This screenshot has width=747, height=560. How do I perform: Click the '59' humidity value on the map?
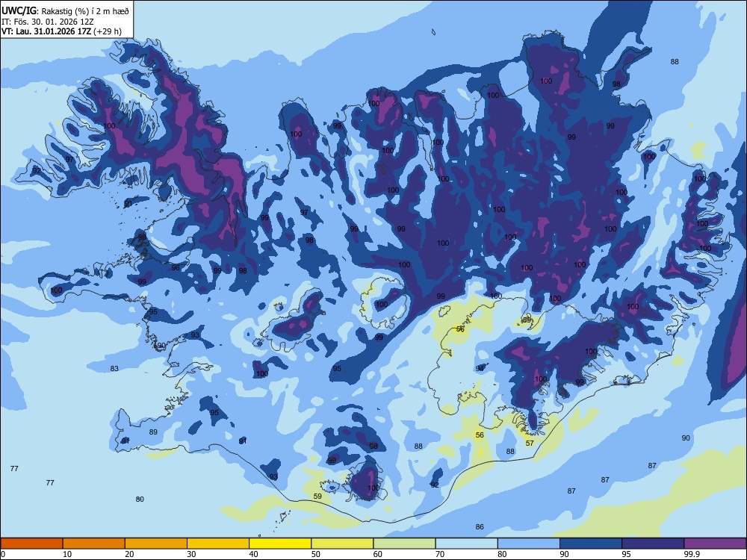[x=317, y=497]
